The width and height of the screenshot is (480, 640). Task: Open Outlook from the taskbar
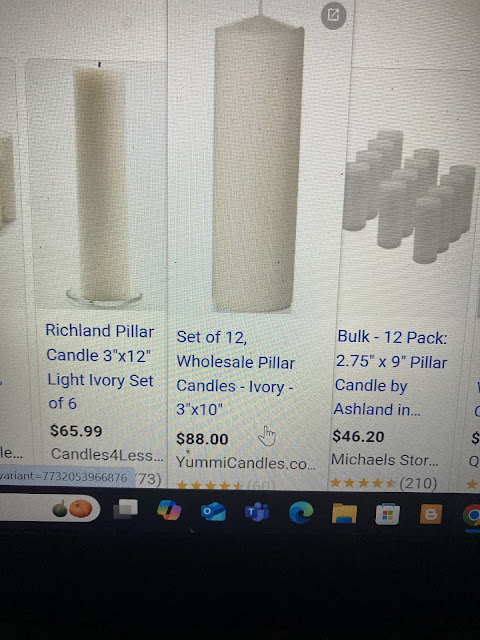coord(213,511)
